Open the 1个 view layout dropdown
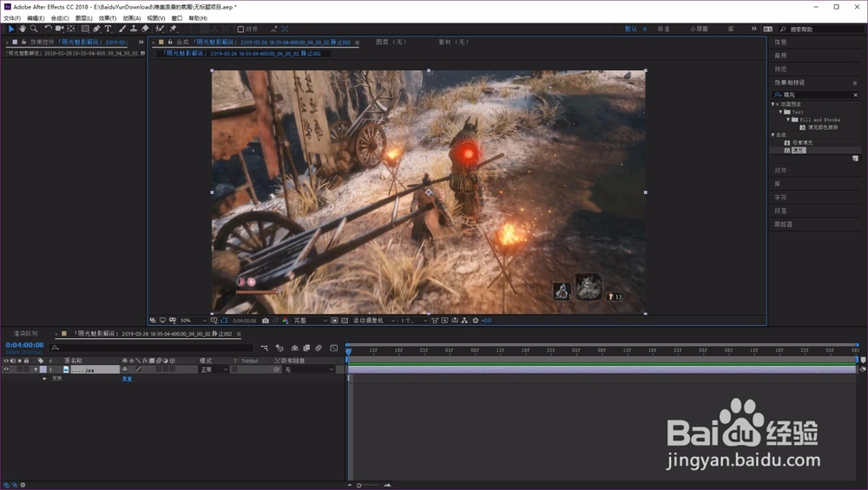 coord(413,320)
